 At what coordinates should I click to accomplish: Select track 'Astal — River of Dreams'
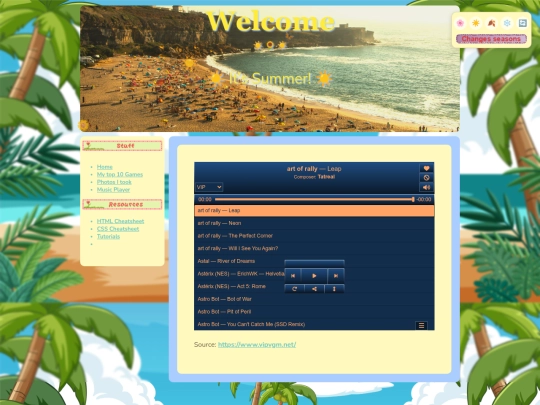pos(239,261)
